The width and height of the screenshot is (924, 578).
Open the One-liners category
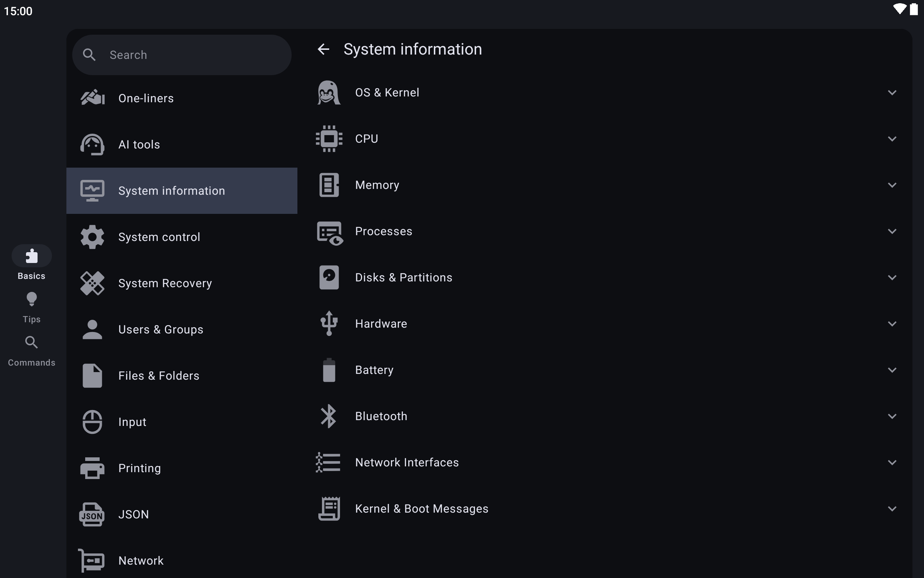coord(182,98)
